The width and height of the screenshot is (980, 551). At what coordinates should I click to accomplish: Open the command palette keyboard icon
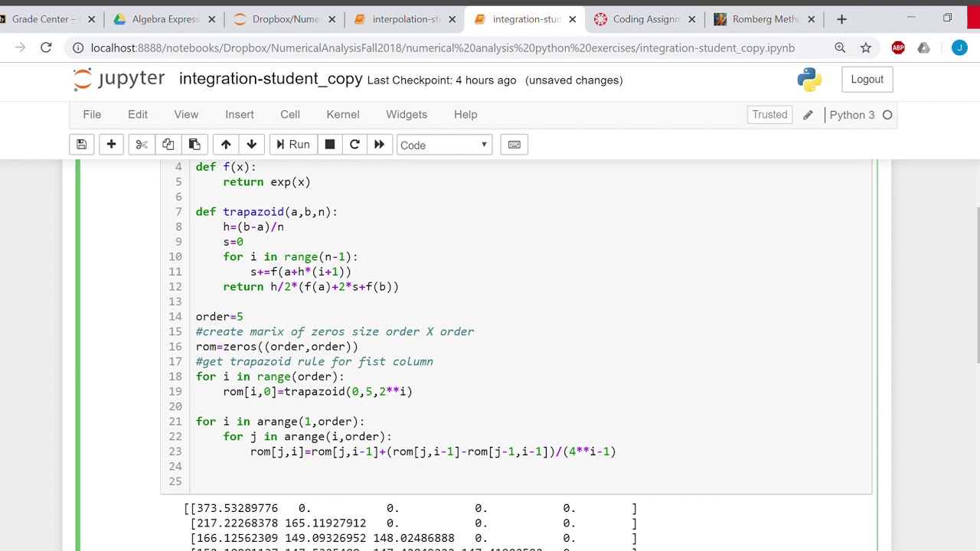514,145
